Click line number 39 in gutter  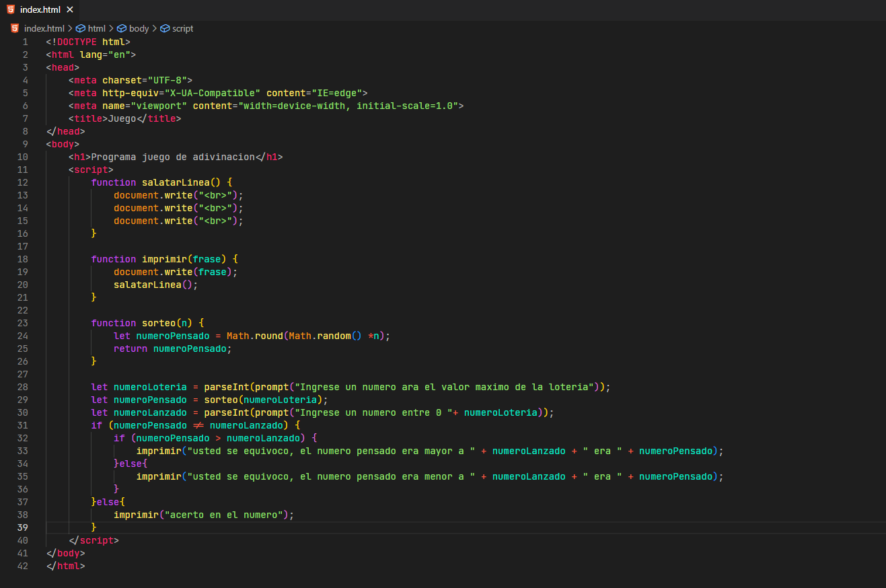point(24,527)
